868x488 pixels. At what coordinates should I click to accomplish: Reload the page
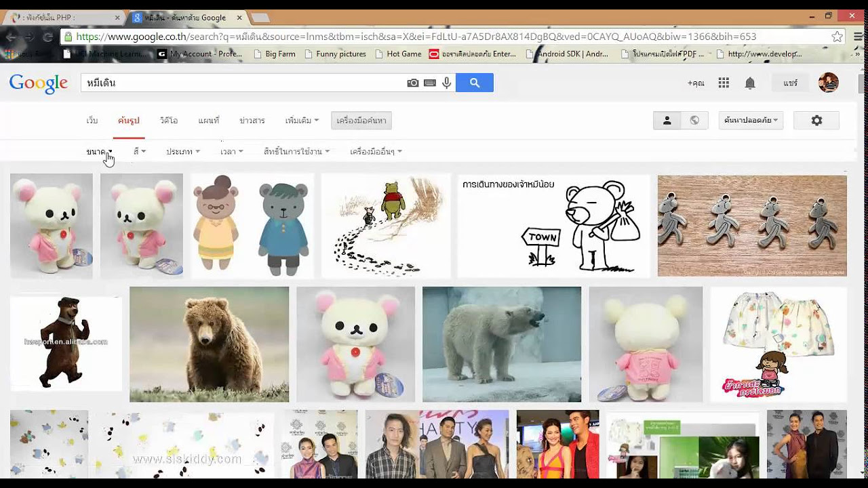[x=47, y=37]
